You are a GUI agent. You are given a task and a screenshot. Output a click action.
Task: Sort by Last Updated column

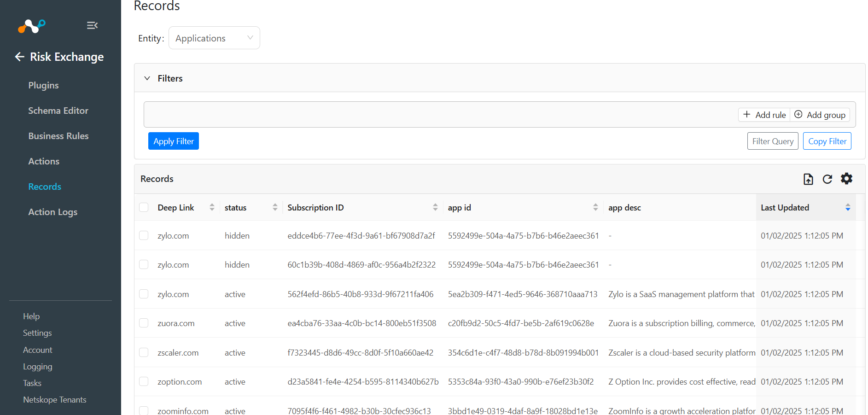(x=848, y=207)
